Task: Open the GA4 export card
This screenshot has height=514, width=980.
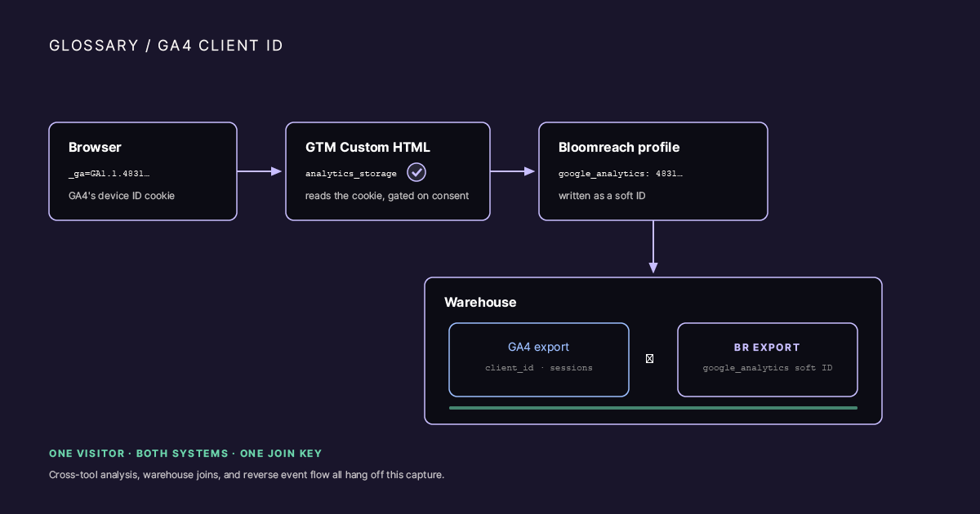Action: coord(539,360)
